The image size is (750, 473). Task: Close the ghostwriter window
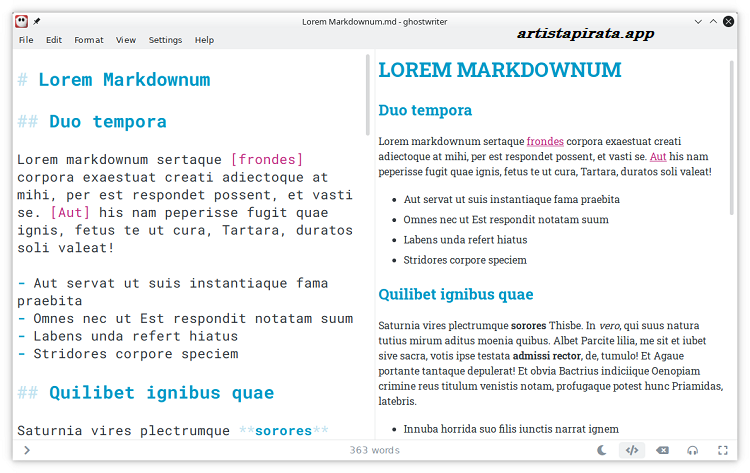click(728, 22)
